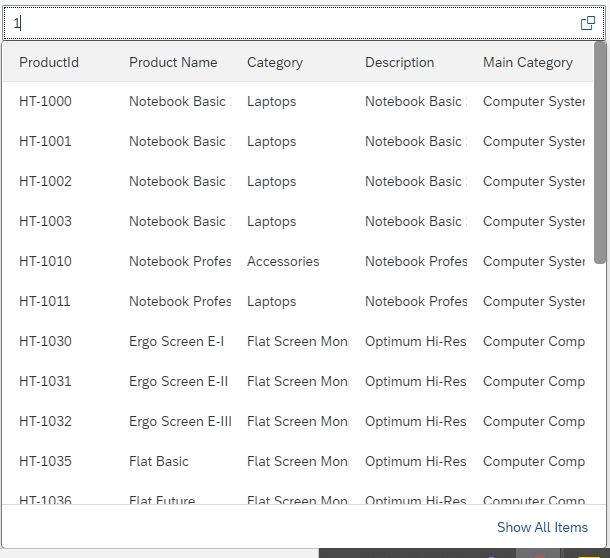The width and height of the screenshot is (610, 558).
Task: Select the Ergo Screen E-II row
Action: pyautogui.click(x=178, y=381)
